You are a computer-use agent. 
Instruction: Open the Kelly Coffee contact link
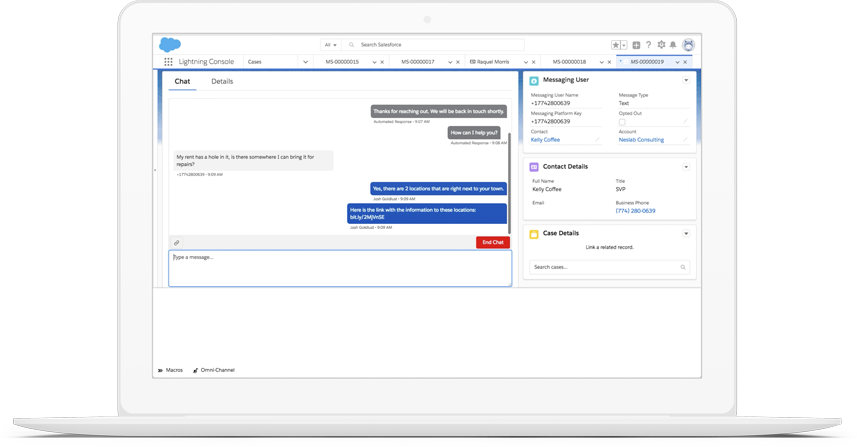[x=545, y=140]
